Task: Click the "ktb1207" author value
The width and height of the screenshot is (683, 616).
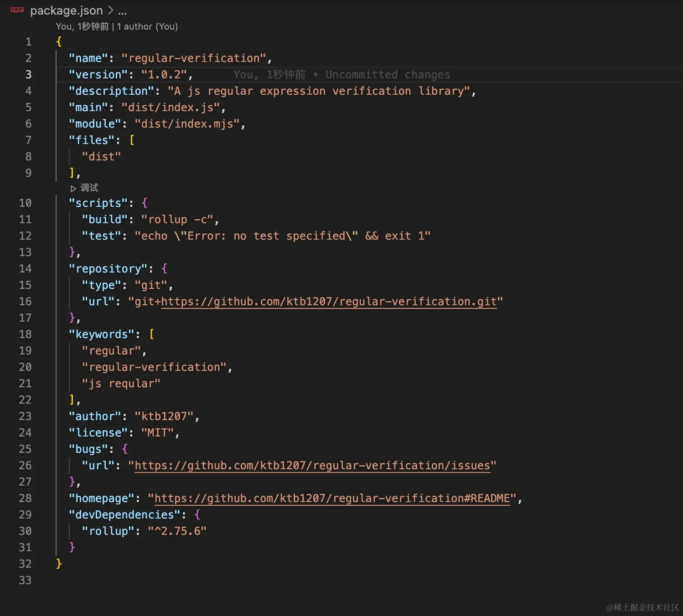Action: 164,416
